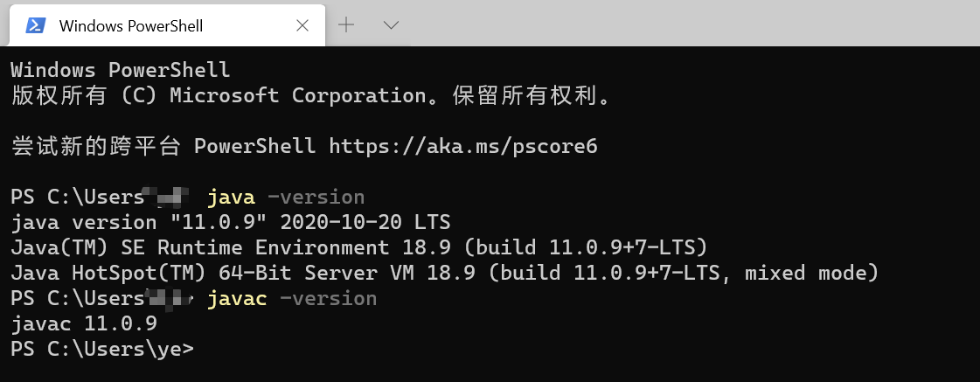Click the yellow javac command text
Viewport: 980px width, 382px height.
point(237,299)
